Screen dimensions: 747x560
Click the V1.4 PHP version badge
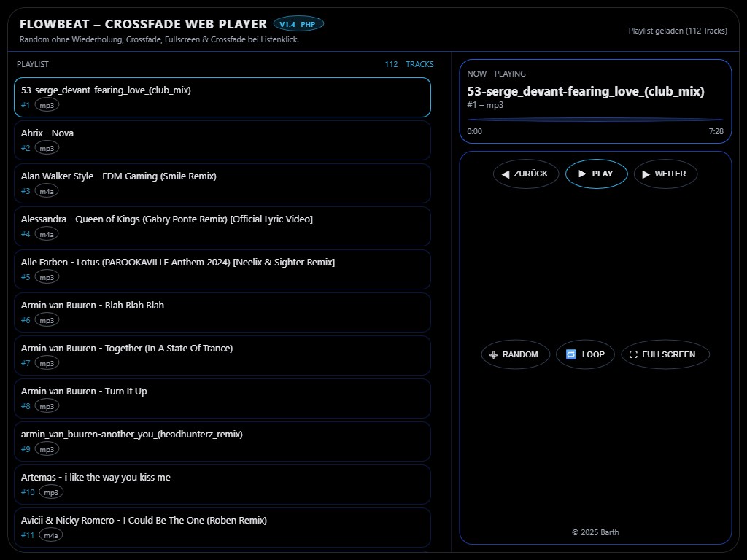pyautogui.click(x=298, y=24)
